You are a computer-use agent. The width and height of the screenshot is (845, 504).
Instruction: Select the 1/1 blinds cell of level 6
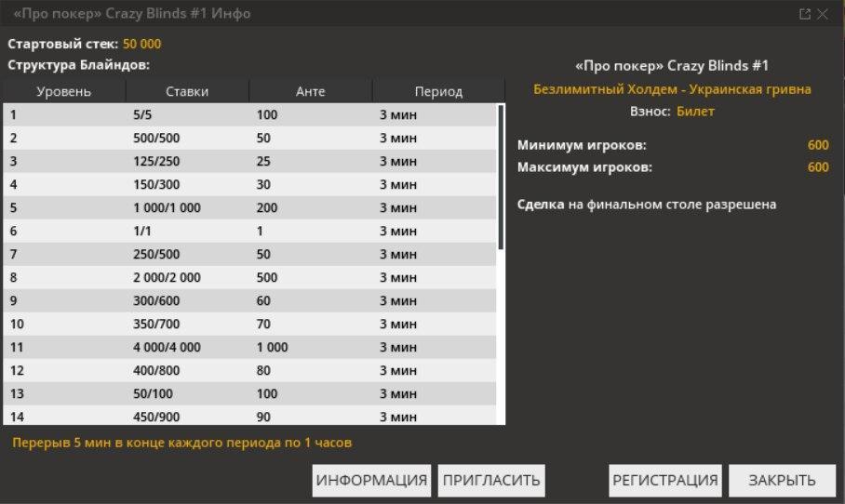point(142,231)
